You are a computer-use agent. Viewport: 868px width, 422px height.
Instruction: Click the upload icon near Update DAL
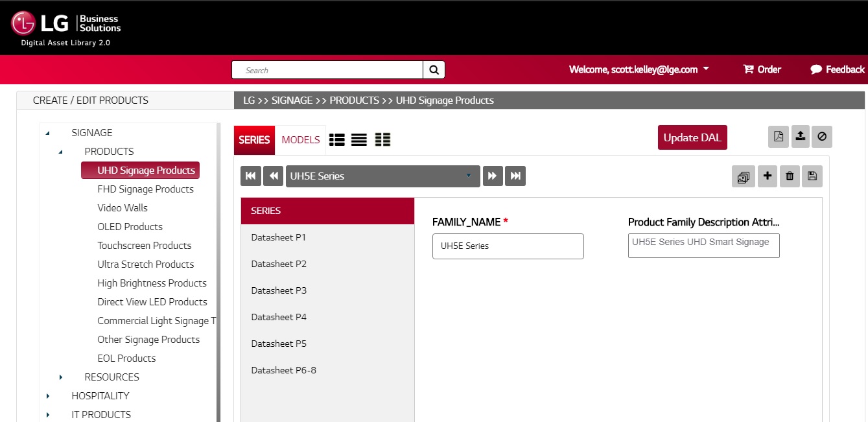pos(800,136)
